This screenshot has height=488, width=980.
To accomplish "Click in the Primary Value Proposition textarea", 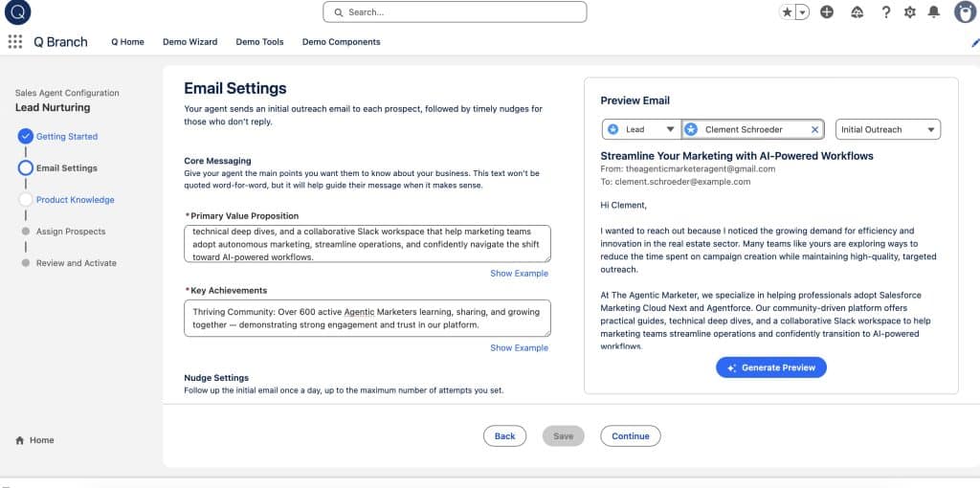I will (x=367, y=244).
